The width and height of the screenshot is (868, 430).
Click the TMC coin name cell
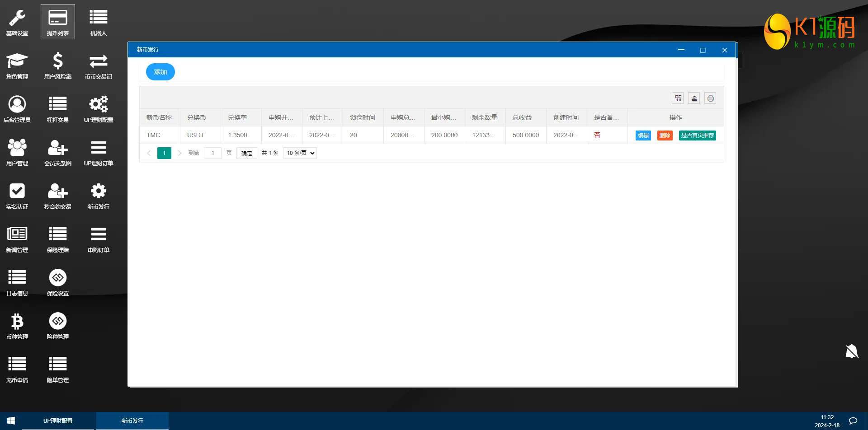click(x=160, y=135)
